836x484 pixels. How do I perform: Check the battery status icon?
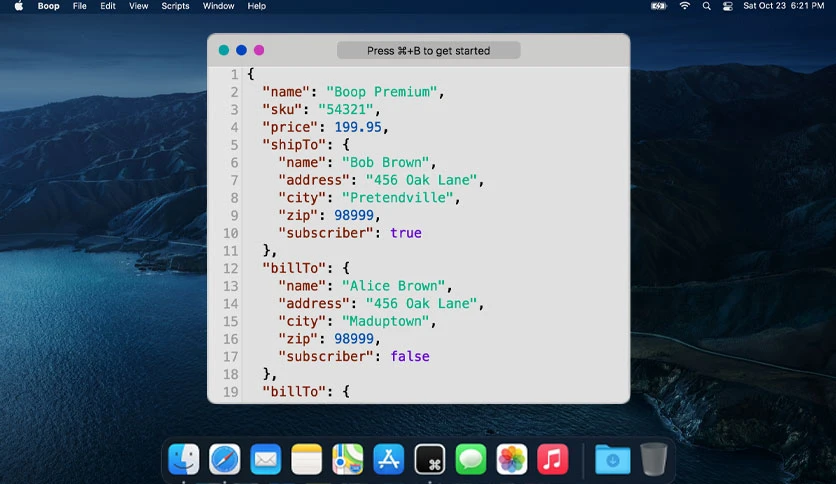pyautogui.click(x=658, y=6)
